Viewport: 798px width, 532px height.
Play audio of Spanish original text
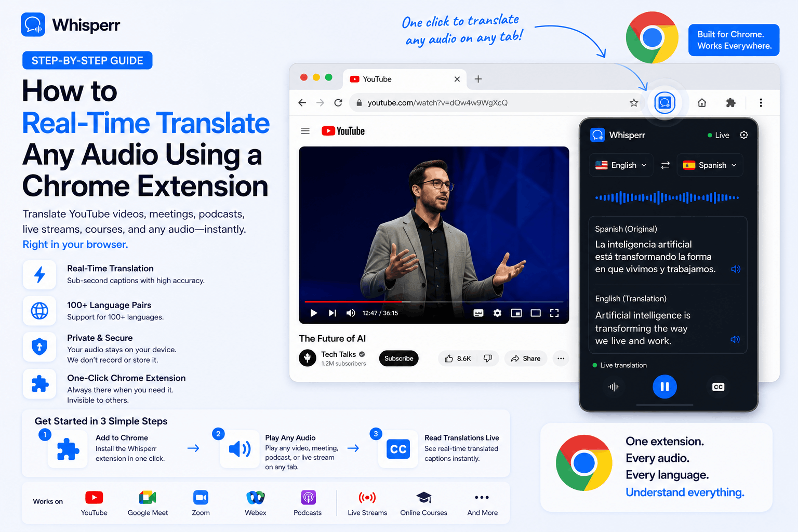point(736,269)
